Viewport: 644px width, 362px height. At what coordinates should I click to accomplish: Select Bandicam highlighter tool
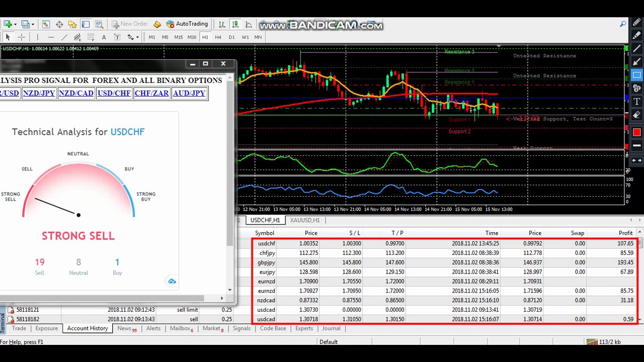coord(637,36)
